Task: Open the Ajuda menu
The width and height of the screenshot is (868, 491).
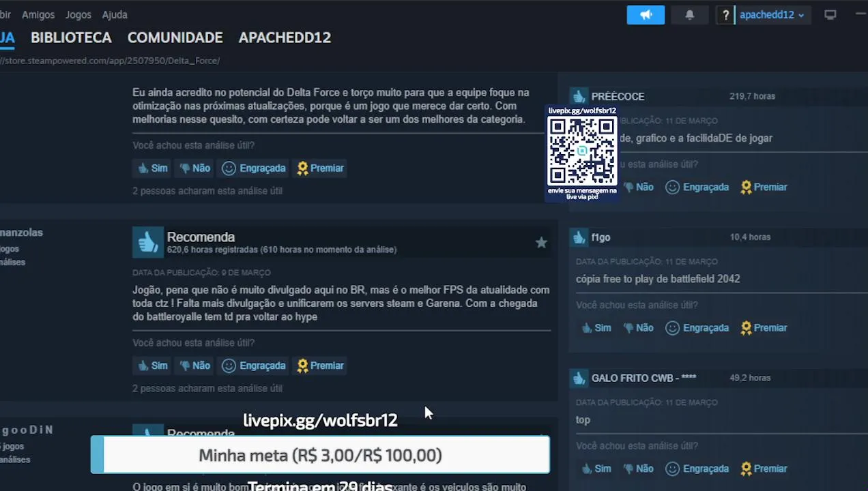Action: pyautogui.click(x=115, y=14)
